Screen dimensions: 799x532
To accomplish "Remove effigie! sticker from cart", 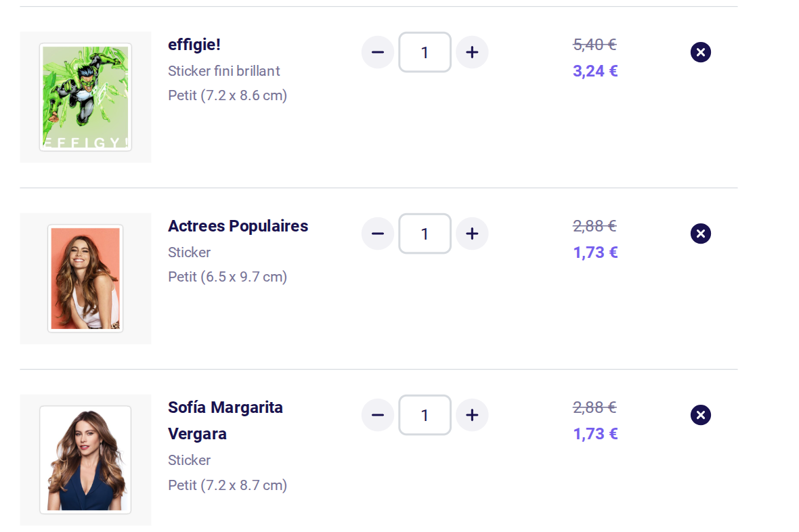I will pos(701,52).
